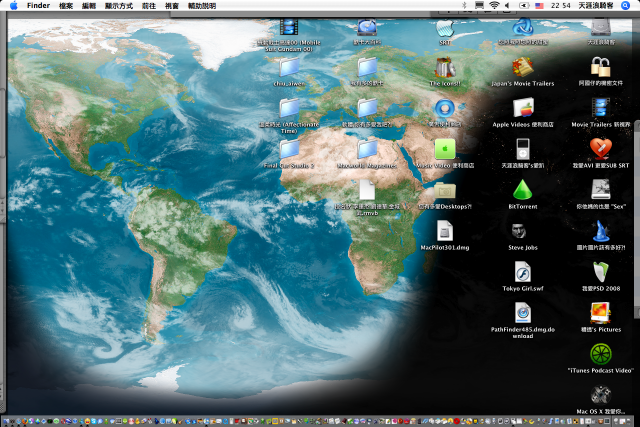Click the "Tokyo Girl.swf" file name

523,288
